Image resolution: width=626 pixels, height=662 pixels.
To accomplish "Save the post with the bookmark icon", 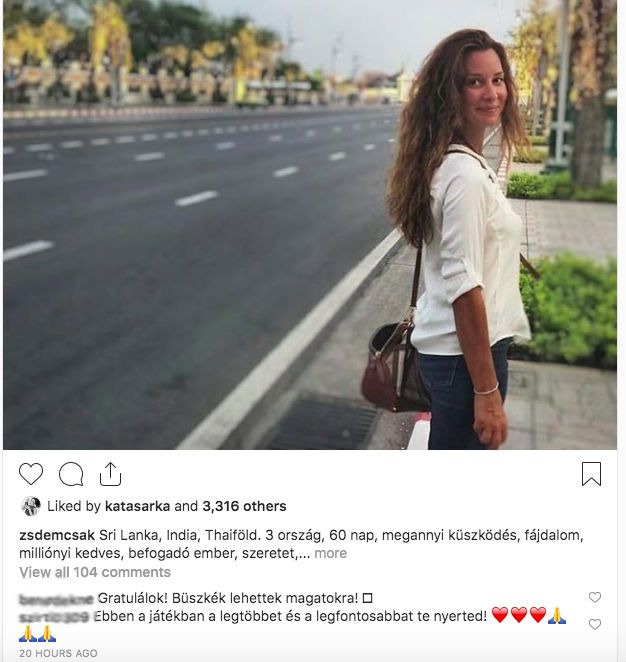I will click(x=591, y=474).
